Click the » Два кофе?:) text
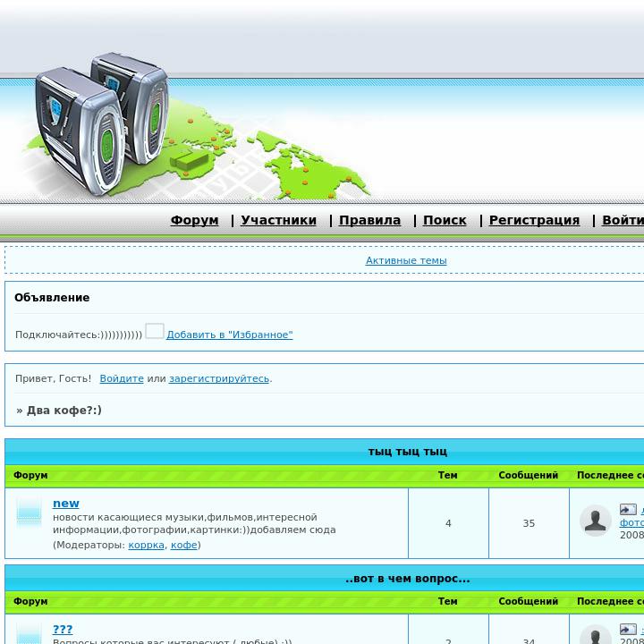This screenshot has height=644, width=644. 59,411
